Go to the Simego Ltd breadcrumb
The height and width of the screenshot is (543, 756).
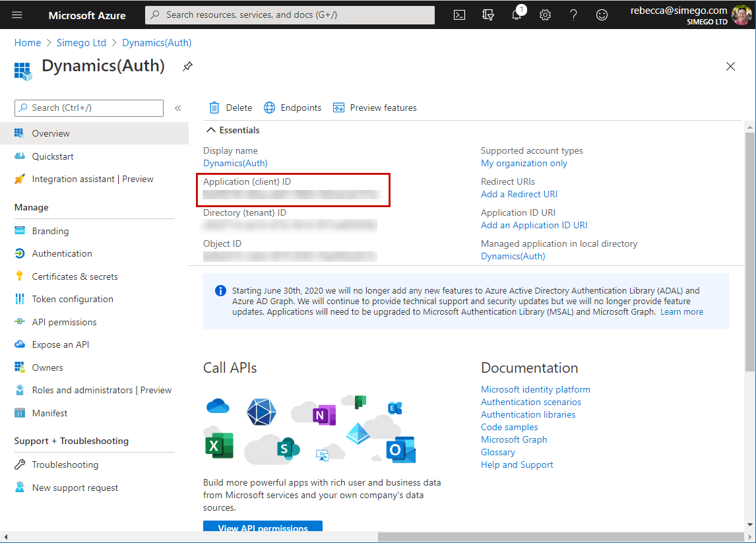(81, 43)
